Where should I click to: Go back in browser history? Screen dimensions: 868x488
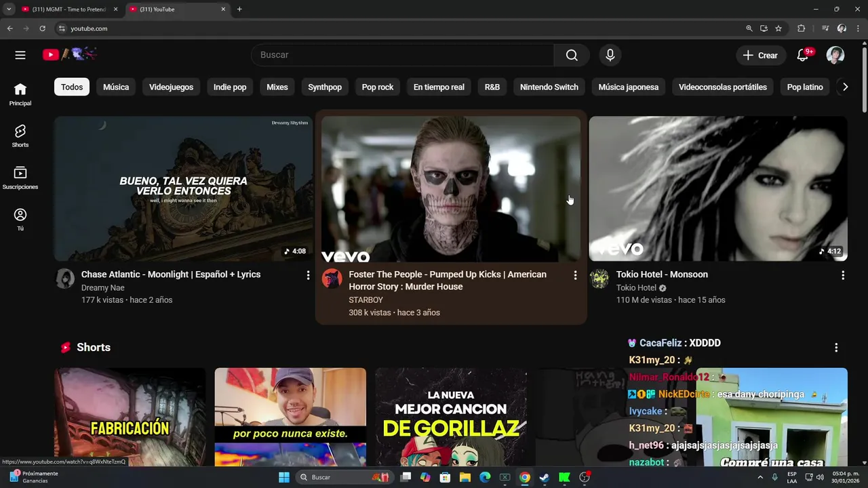pos(9,28)
